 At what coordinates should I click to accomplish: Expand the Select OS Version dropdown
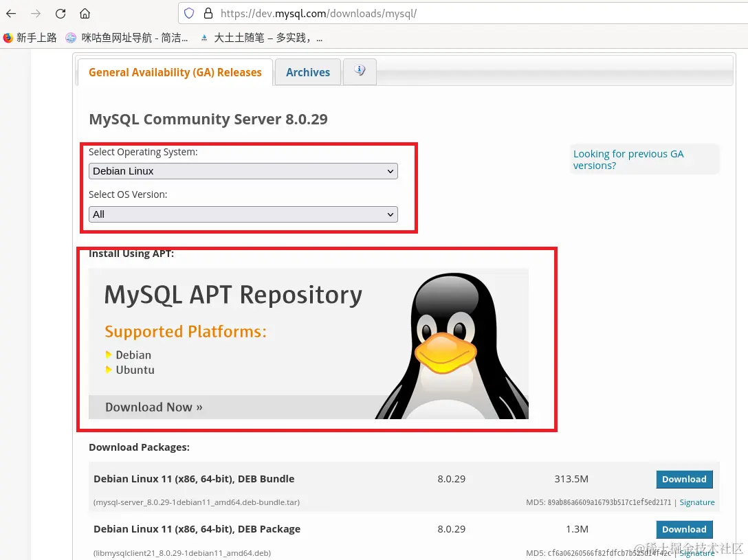pos(243,214)
